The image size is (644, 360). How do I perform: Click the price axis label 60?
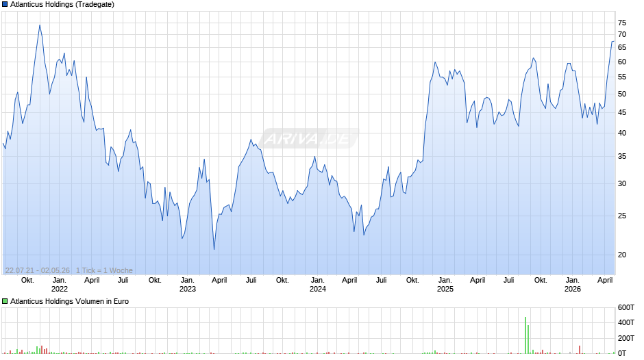click(x=622, y=62)
